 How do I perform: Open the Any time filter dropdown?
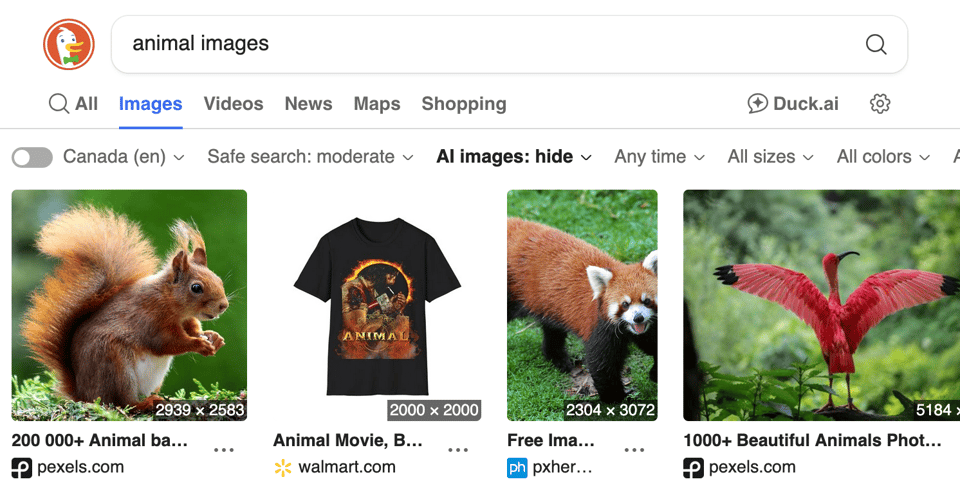coord(659,157)
